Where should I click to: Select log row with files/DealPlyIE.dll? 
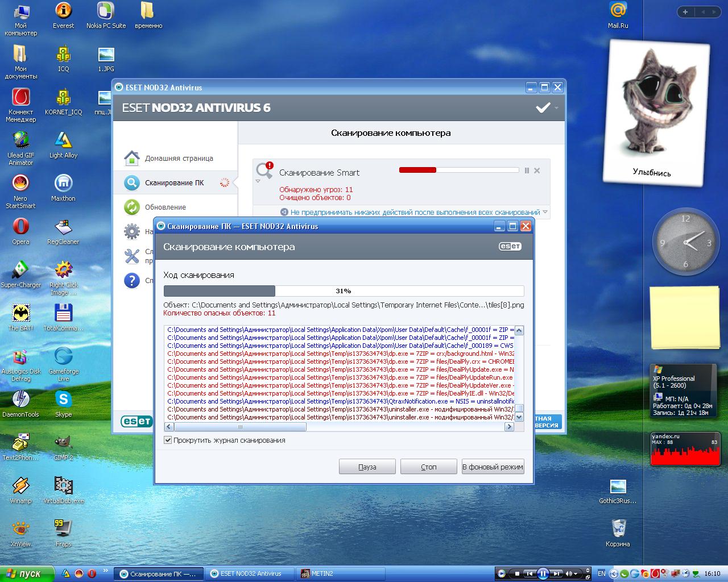(x=340, y=393)
